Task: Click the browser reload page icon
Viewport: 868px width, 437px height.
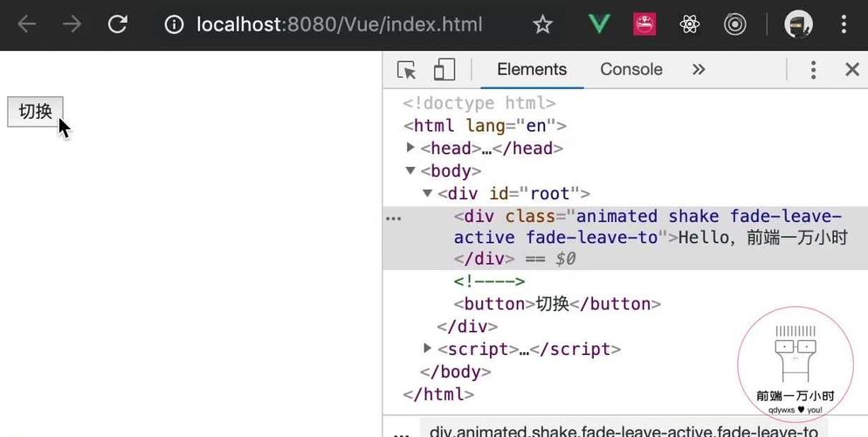Action: click(x=118, y=24)
